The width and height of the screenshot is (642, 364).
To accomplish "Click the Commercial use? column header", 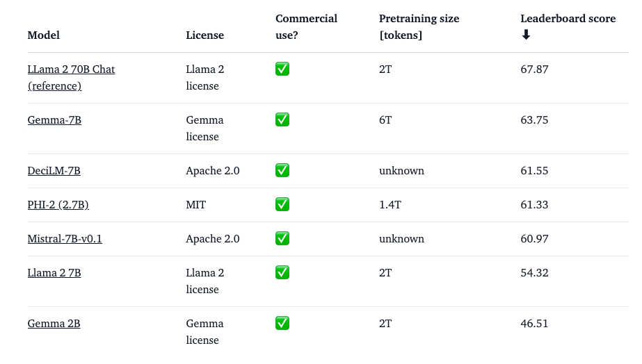I will tap(306, 26).
